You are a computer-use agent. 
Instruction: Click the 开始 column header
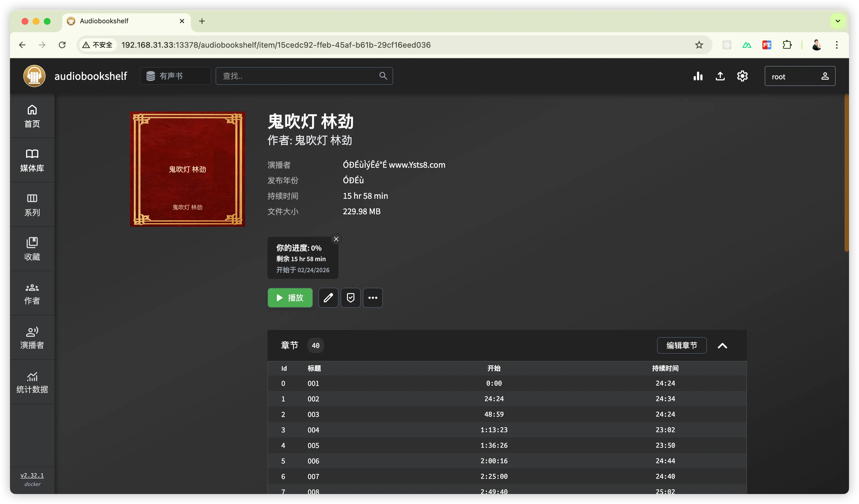point(494,368)
